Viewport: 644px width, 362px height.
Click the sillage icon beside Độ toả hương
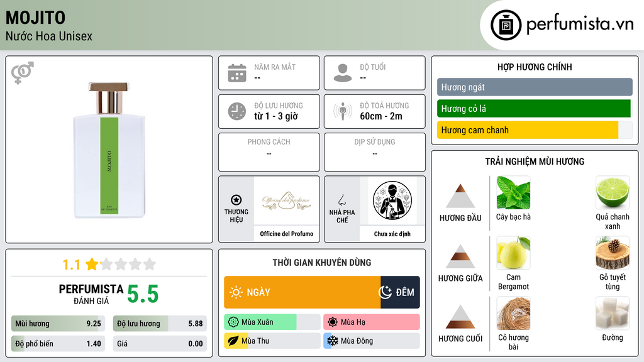tap(343, 111)
